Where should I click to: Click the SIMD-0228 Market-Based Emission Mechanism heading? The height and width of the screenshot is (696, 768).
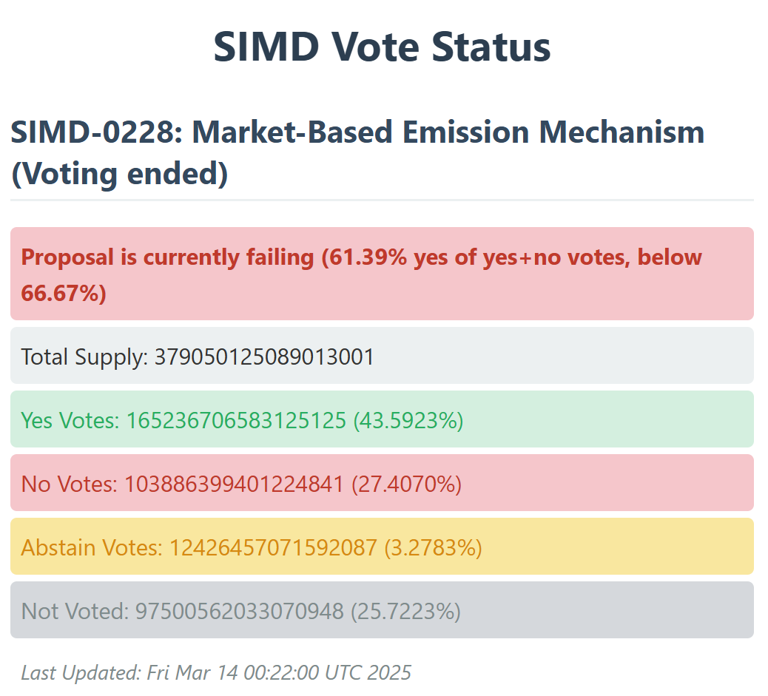click(357, 132)
